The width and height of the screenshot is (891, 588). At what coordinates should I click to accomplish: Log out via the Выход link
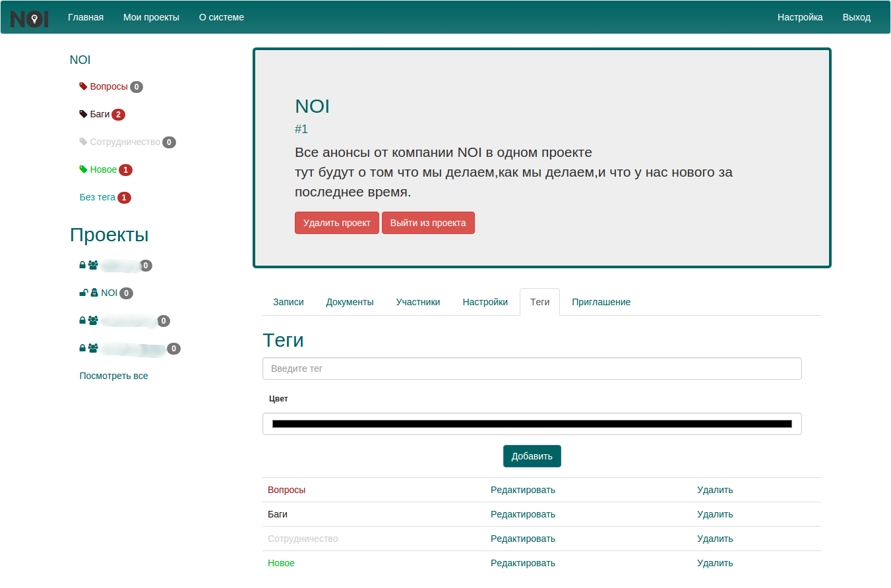[857, 17]
